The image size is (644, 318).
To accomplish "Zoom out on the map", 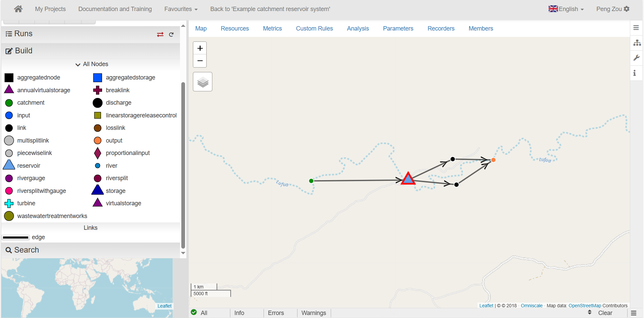I will tap(200, 61).
